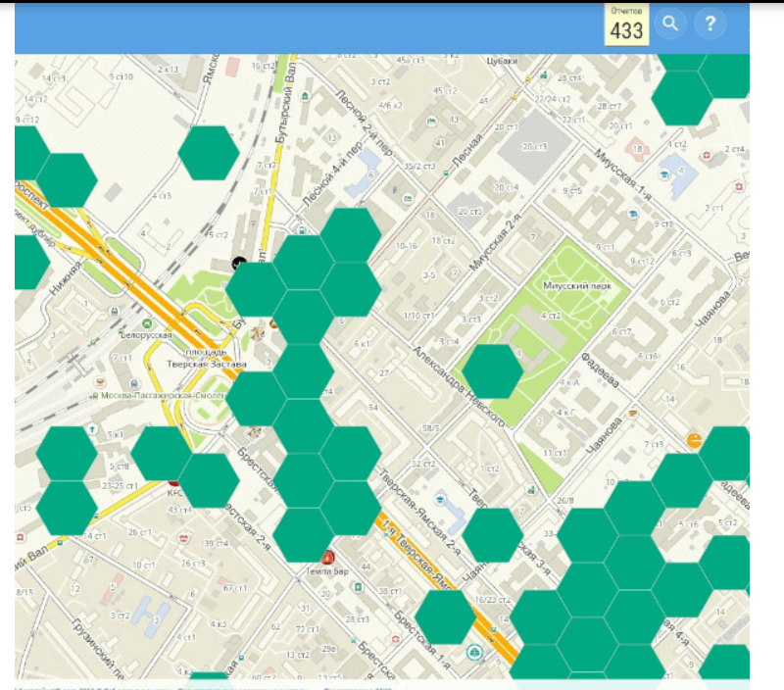Select the lone hexagon above building 7 ст2

[209, 153]
